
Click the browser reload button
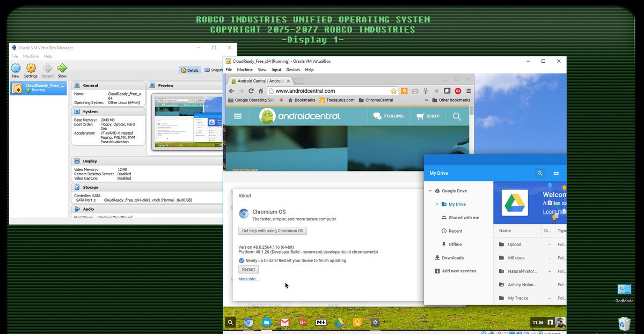click(x=251, y=91)
